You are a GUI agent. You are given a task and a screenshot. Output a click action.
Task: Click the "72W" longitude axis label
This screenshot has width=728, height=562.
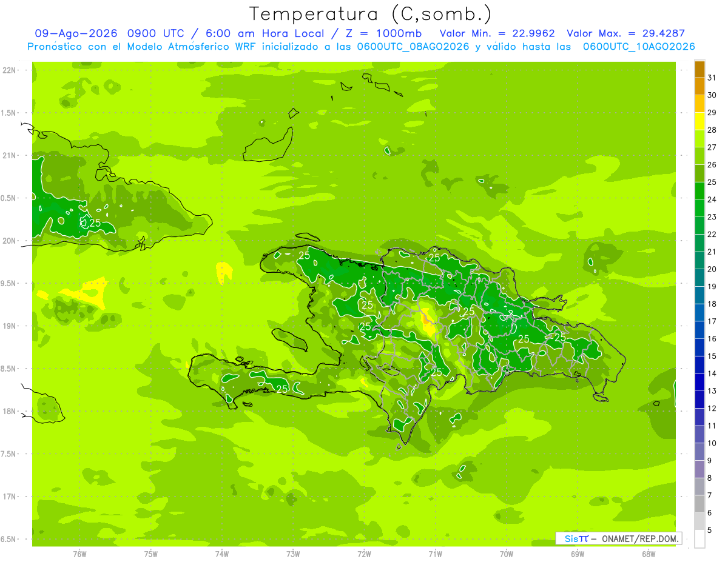[x=364, y=554]
